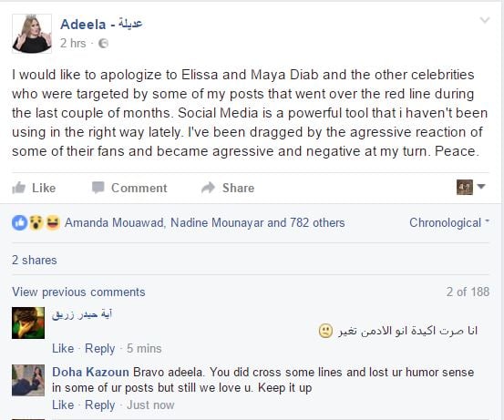Image resolution: width=504 pixels, height=420 pixels.
Task: Reply to Doha Kazoun's comment
Action: point(100,405)
